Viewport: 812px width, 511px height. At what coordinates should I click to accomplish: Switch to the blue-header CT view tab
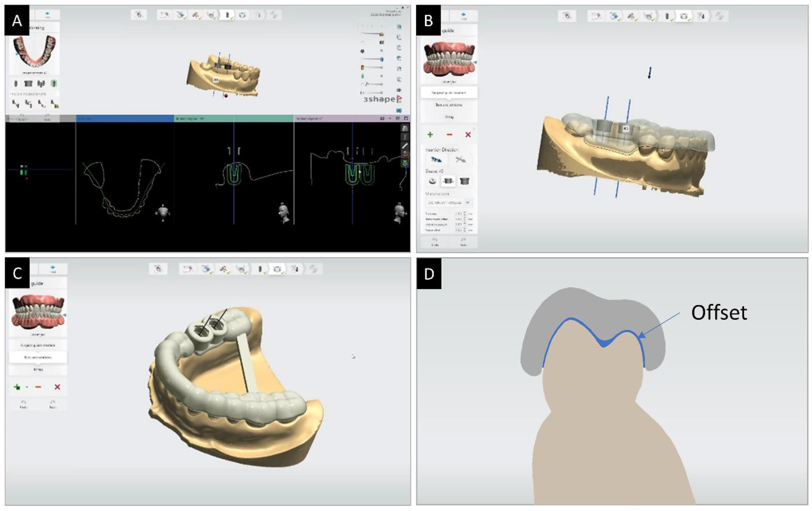pyautogui.click(x=125, y=118)
